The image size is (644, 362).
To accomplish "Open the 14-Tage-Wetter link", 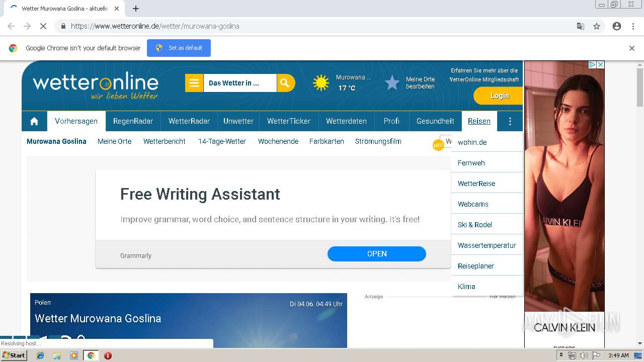I will 222,141.
